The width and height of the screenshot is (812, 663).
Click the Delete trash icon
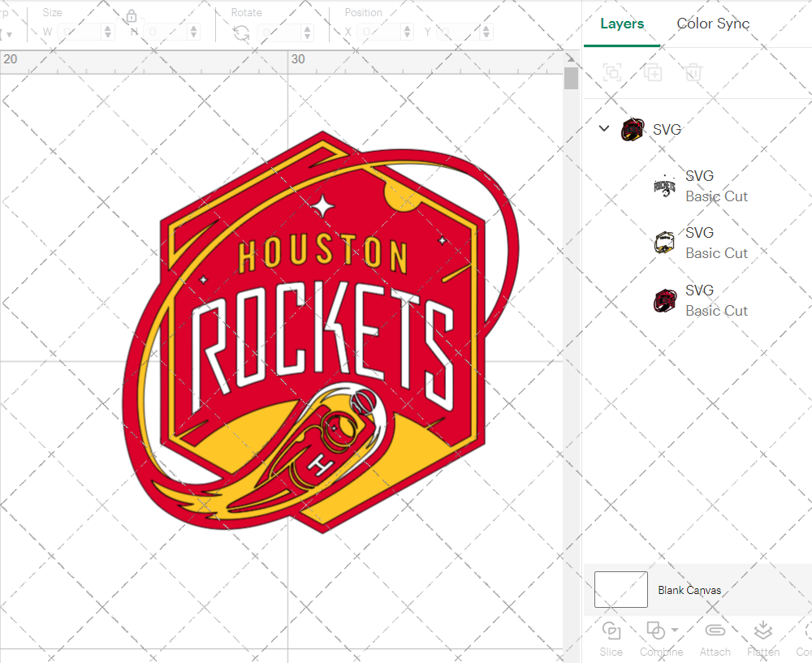click(x=693, y=72)
